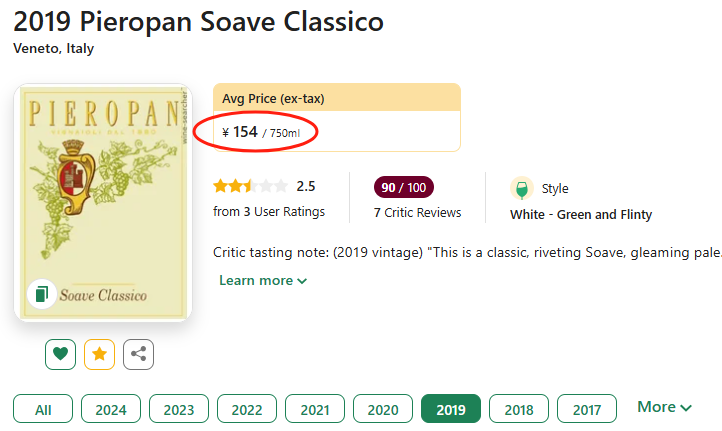Choose the 2017 vintage pill

587,409
